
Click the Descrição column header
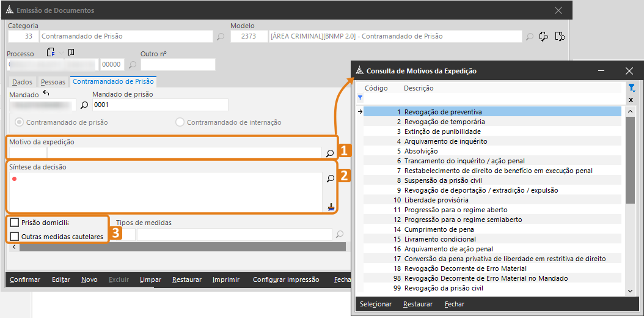pyautogui.click(x=419, y=88)
